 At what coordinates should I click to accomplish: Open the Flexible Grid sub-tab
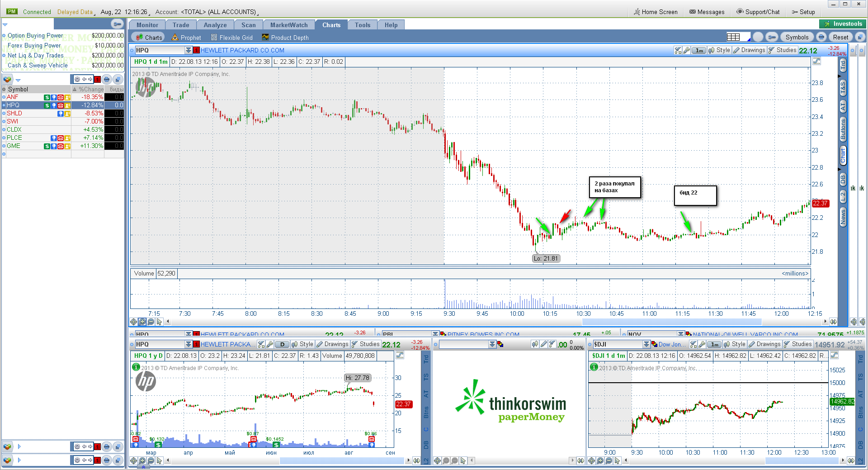point(231,38)
